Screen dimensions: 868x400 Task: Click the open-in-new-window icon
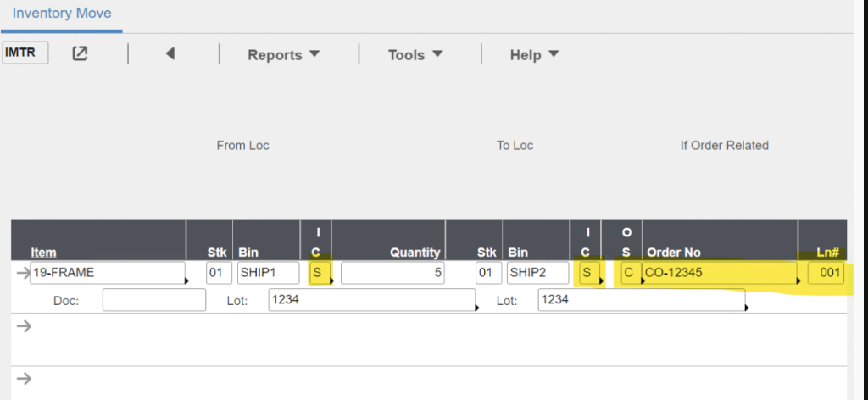[x=80, y=53]
